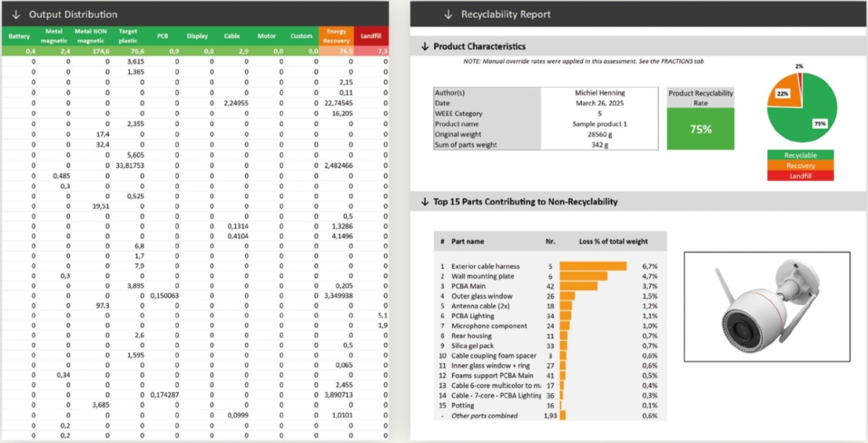Click the orange Recovery legend swatch

pyautogui.click(x=800, y=165)
